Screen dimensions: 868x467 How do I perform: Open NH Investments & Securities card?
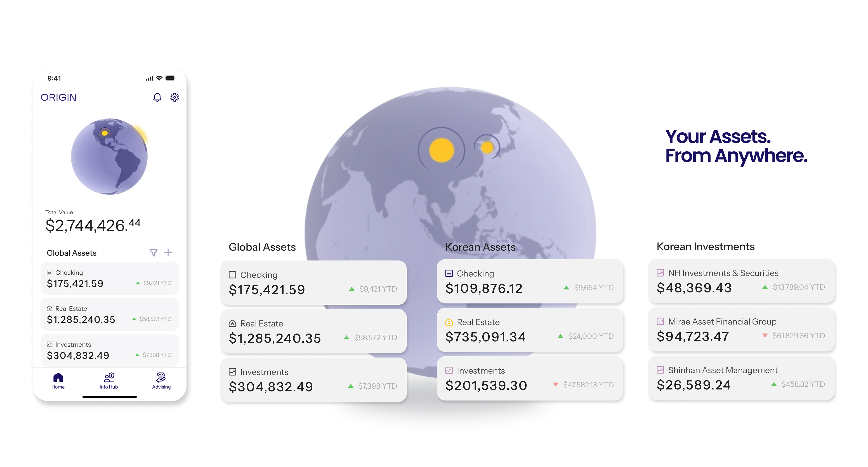tap(741, 280)
